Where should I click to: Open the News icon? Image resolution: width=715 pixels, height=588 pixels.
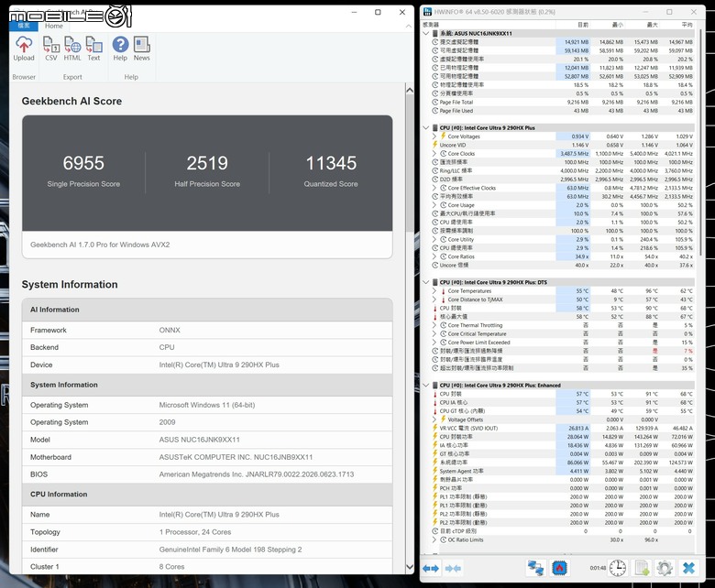click(142, 49)
